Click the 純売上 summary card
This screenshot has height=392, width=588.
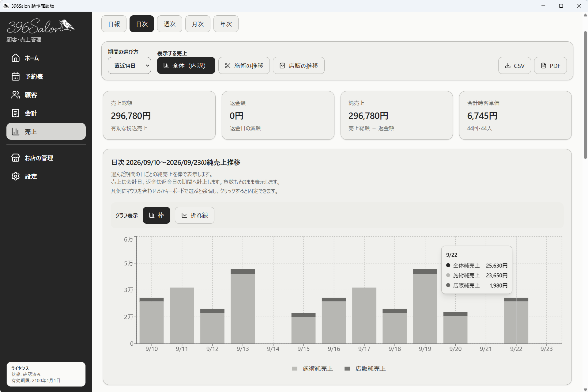(397, 115)
